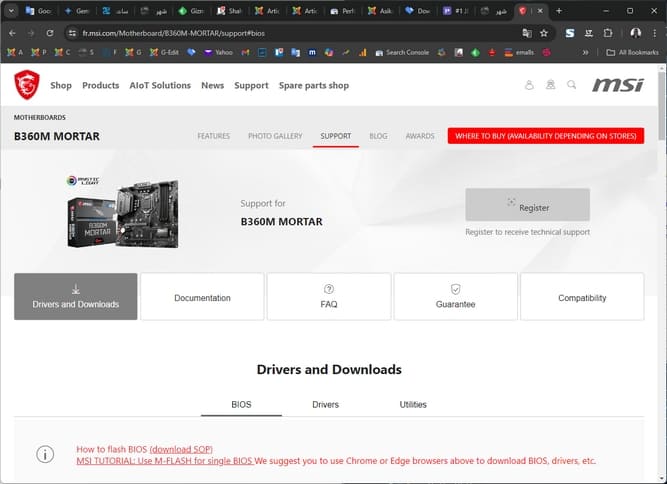Open the Guarantee section card
The width and height of the screenshot is (667, 484).
click(x=455, y=296)
